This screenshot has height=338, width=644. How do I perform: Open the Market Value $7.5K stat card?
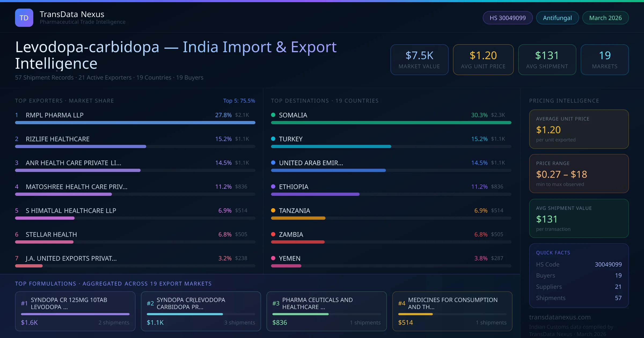tap(419, 60)
